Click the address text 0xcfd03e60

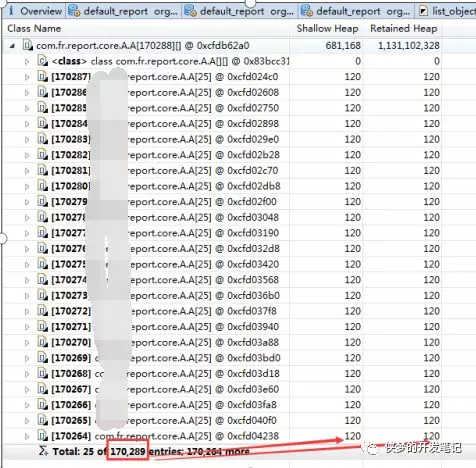[x=253, y=389]
